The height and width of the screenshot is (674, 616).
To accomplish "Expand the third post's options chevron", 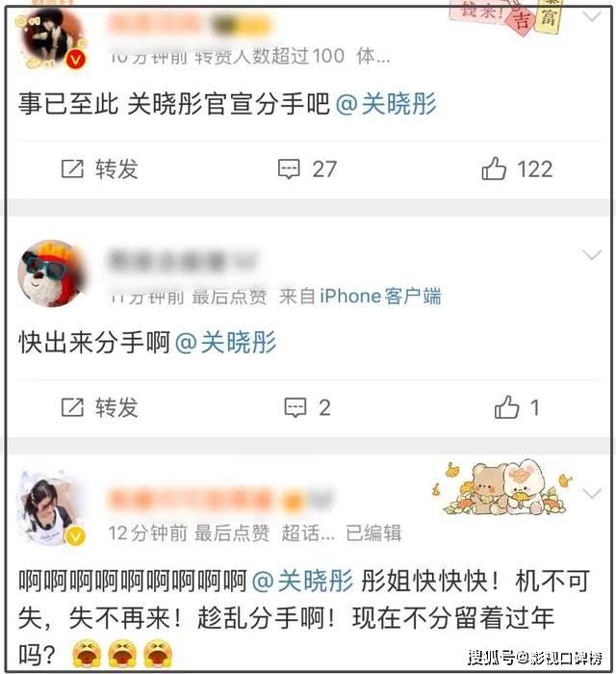I will click(x=592, y=493).
